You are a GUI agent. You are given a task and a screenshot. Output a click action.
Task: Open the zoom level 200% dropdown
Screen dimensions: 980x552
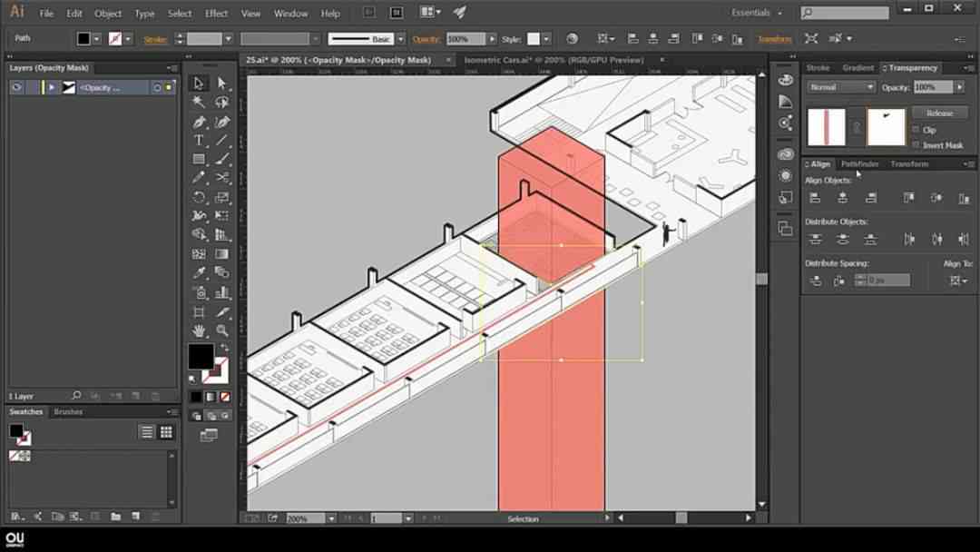(331, 518)
